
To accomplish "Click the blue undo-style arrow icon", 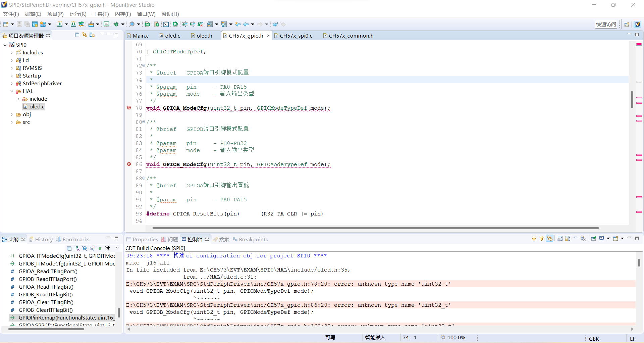I will (x=275, y=24).
